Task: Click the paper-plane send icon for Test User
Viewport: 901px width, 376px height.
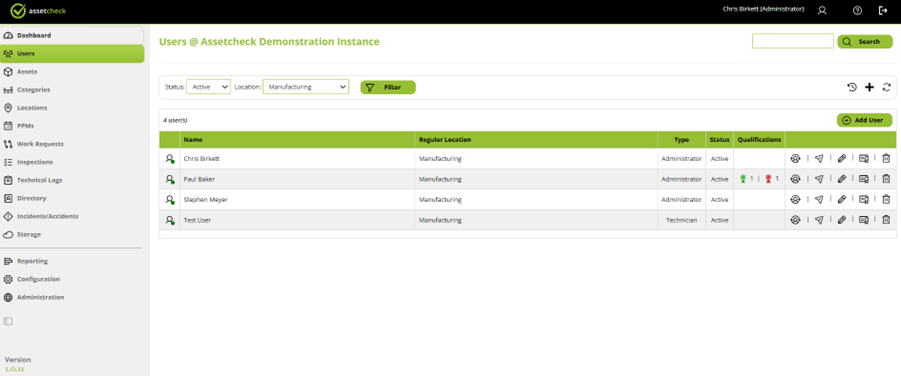Action: click(x=819, y=220)
